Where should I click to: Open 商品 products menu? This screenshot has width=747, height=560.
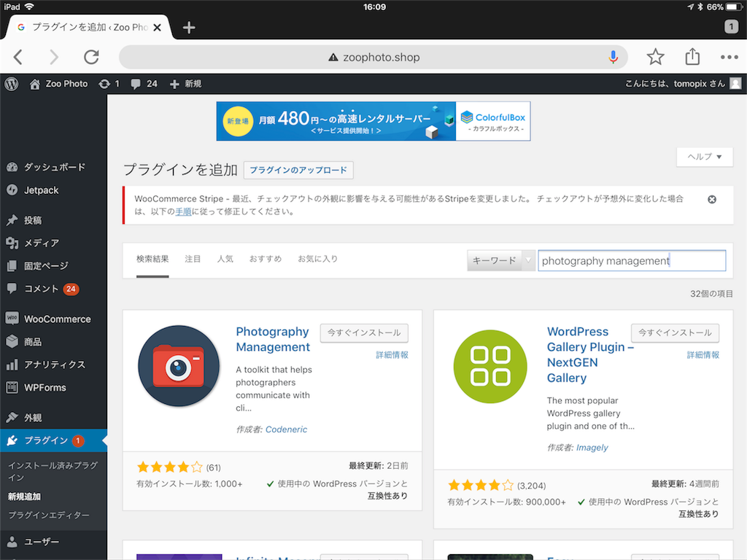coord(53,341)
